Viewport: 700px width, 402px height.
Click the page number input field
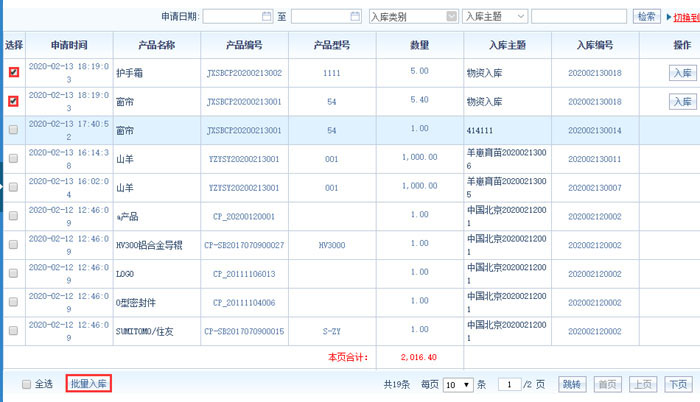click(510, 384)
